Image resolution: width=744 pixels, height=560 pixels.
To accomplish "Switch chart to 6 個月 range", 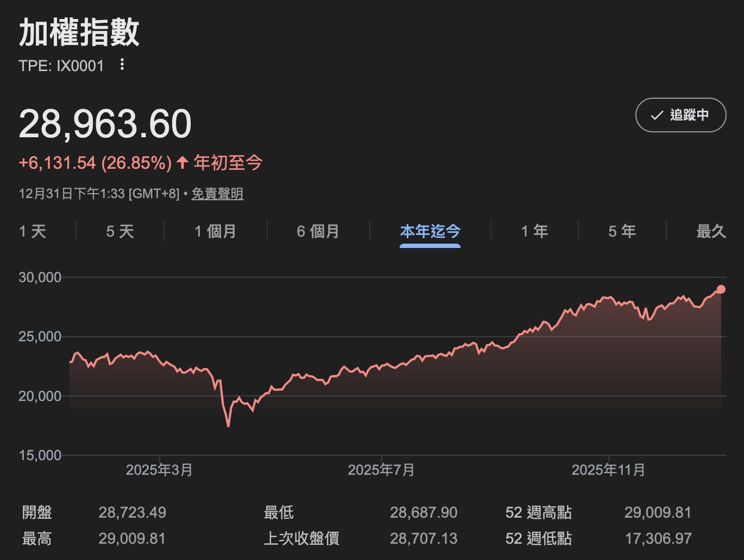I will (x=318, y=232).
